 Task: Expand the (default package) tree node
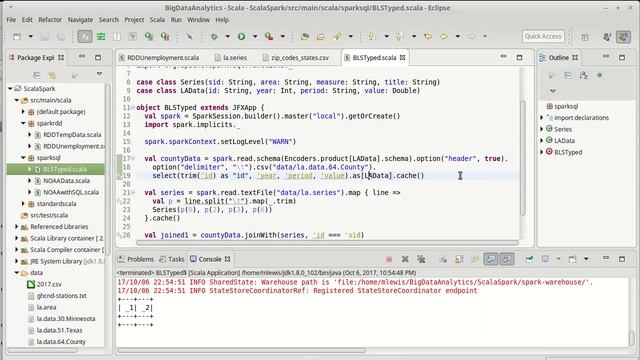click(23, 111)
